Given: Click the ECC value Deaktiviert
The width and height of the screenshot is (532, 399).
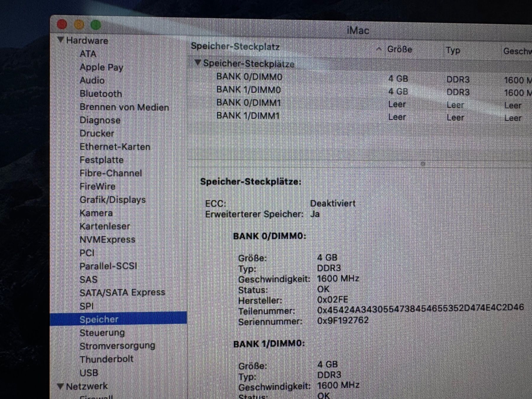Looking at the screenshot, I should [333, 203].
